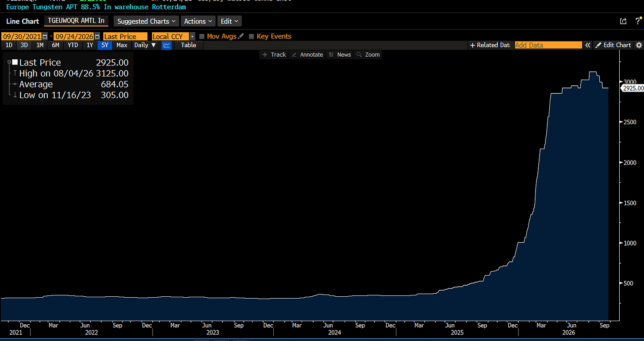
Task: Toggle the Last Price legend square
Action: [x=15, y=62]
